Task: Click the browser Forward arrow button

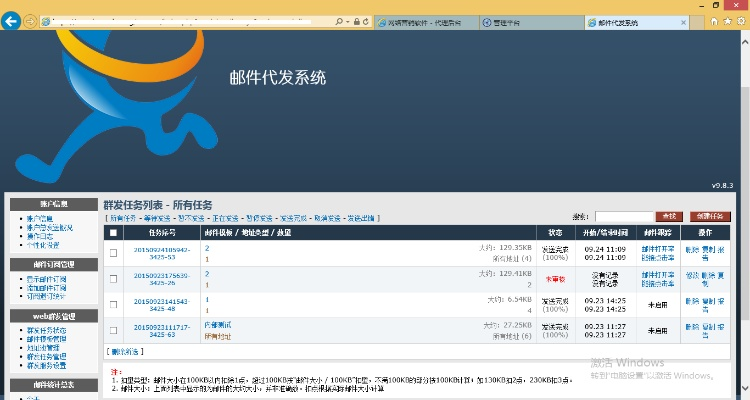Action: click(x=32, y=21)
